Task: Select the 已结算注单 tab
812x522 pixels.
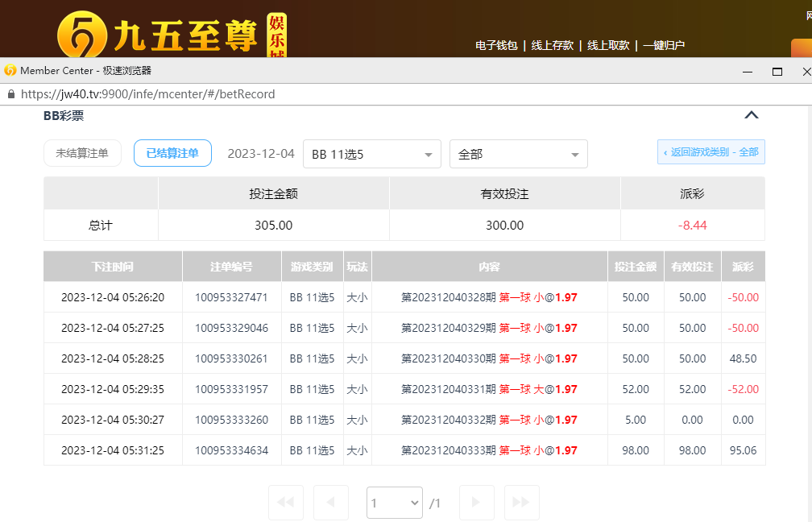Action: pos(172,153)
